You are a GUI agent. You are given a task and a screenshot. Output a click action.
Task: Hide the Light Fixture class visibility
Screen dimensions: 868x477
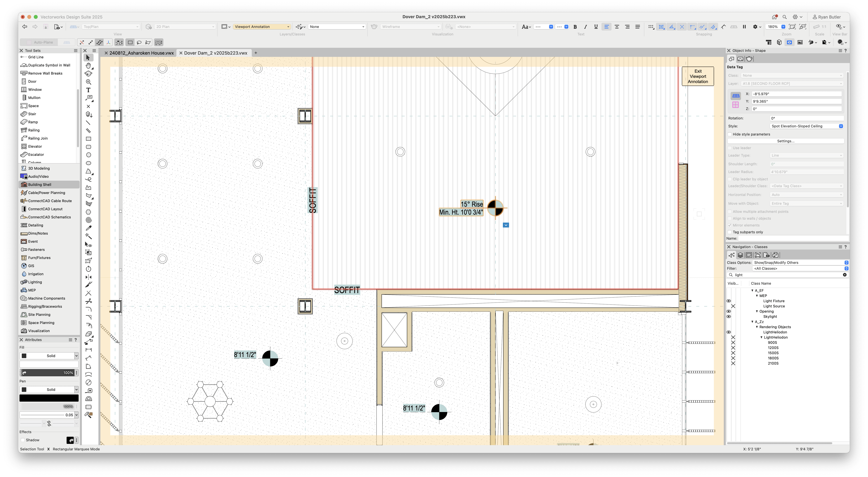(729, 301)
